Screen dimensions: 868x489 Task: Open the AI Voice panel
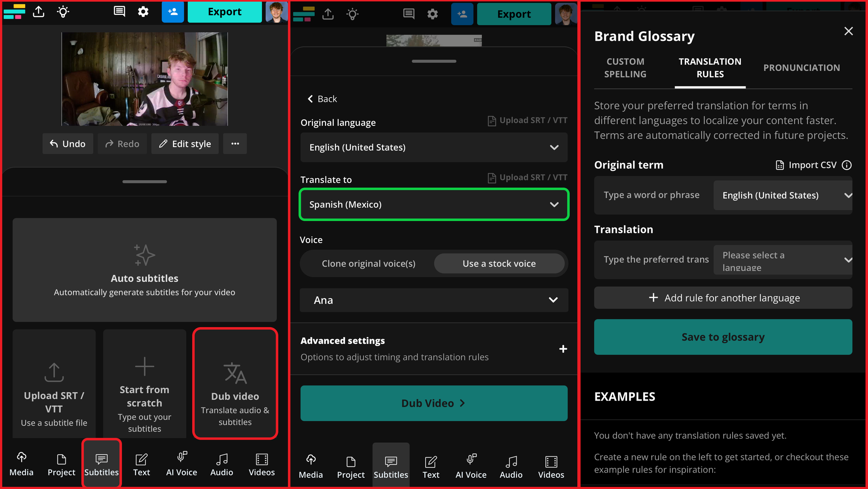coord(181,464)
